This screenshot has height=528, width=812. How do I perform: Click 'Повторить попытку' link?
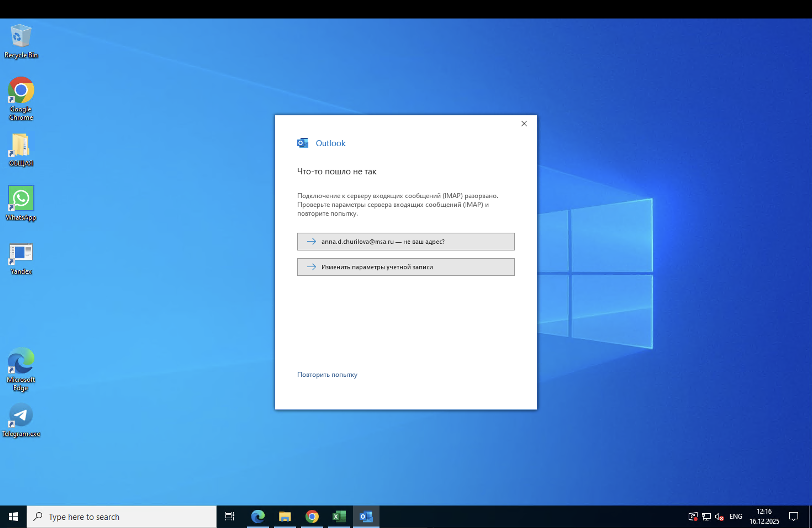point(327,374)
